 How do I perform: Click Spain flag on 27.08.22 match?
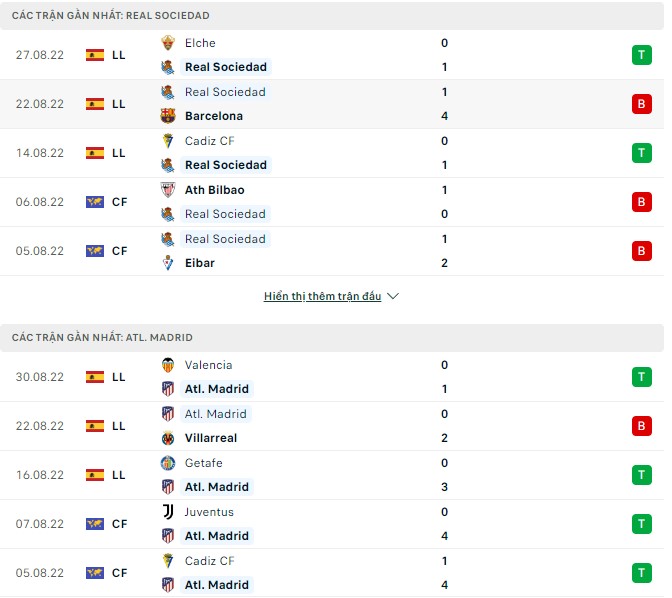(95, 55)
